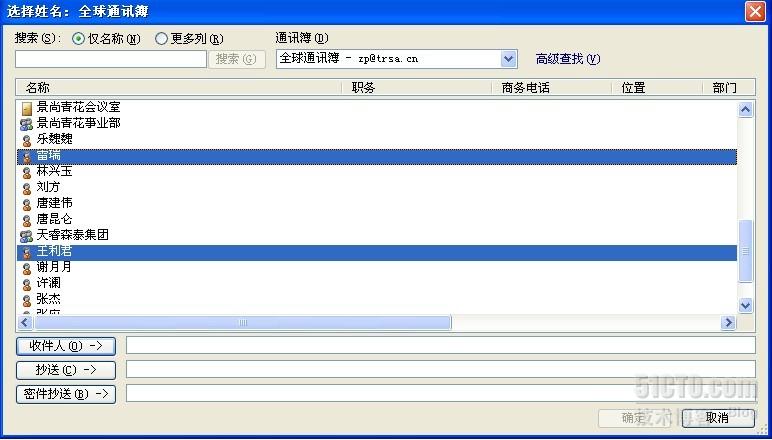Image resolution: width=772 pixels, height=440 pixels.
Task: Focus the 抄送 Cc text field
Action: click(x=441, y=369)
